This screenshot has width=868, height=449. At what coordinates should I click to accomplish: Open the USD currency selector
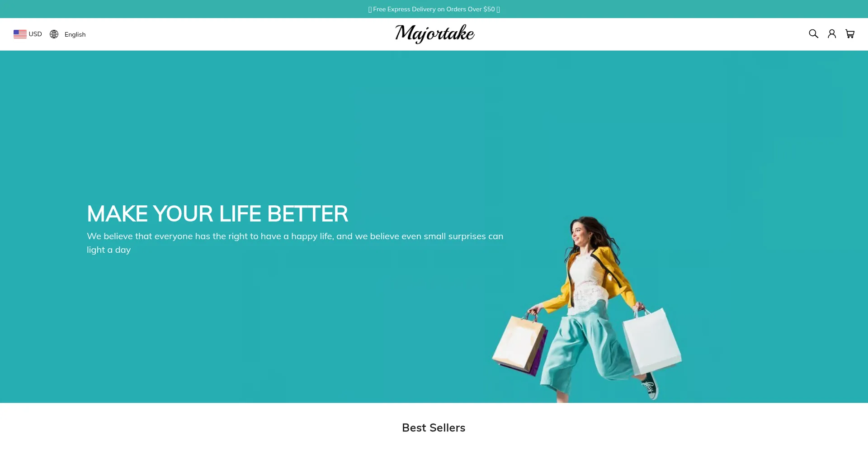tap(28, 34)
